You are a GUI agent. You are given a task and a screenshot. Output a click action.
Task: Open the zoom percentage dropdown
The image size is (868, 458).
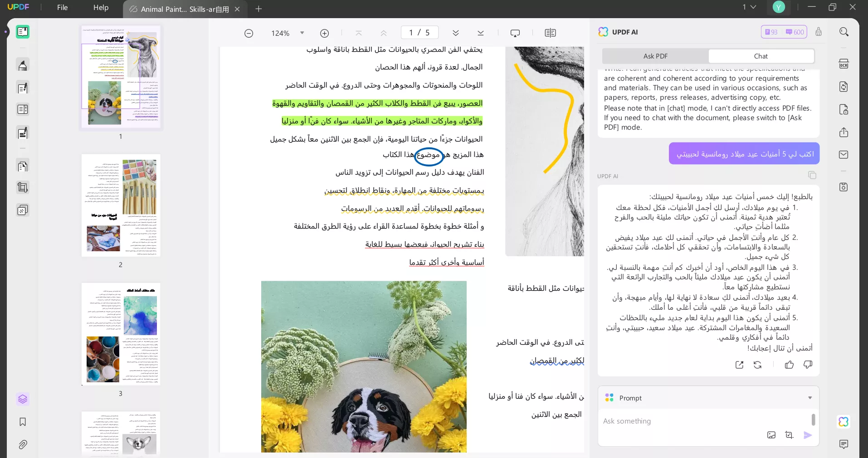(x=302, y=33)
